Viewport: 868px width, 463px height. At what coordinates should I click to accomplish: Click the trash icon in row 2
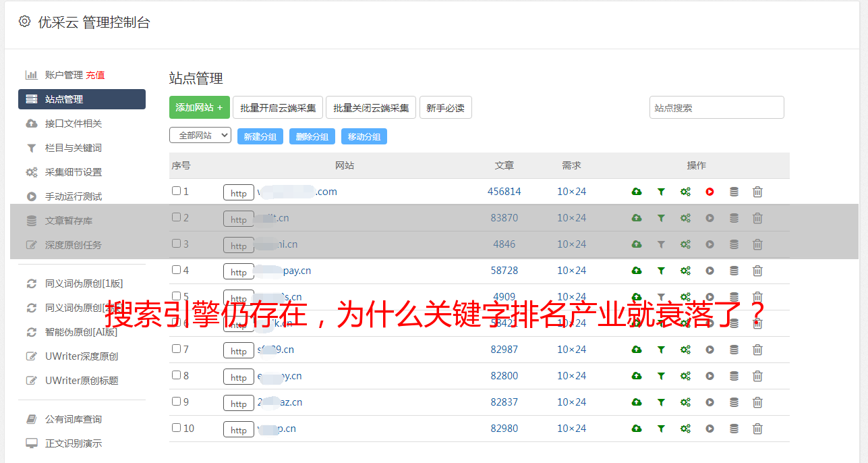coord(757,218)
